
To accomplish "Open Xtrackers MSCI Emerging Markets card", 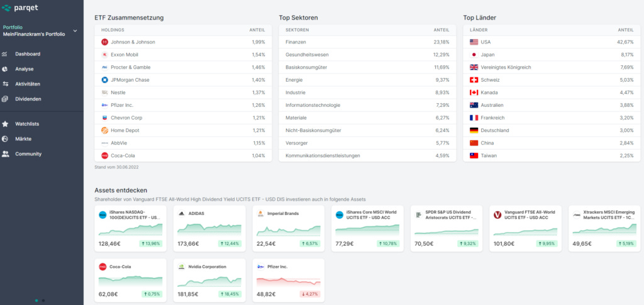I will point(604,229).
